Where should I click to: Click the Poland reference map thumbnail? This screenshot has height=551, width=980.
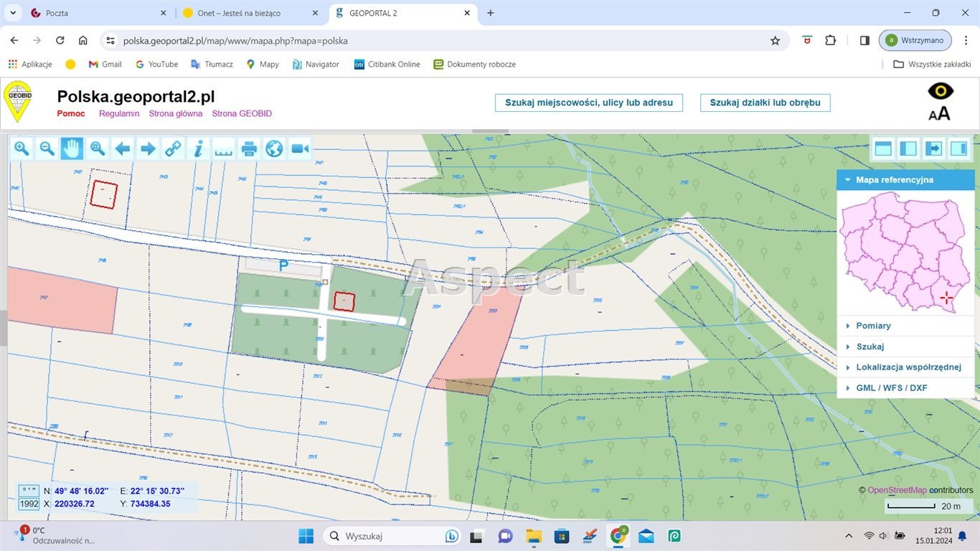905,251
